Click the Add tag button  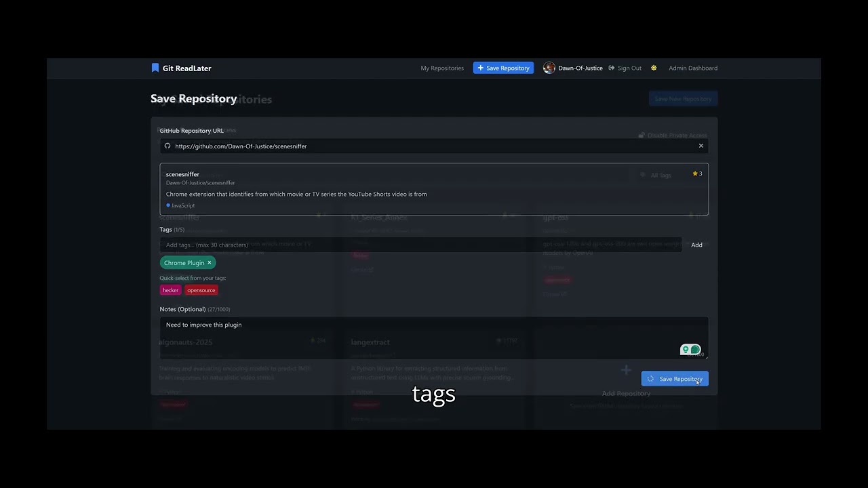pos(696,245)
